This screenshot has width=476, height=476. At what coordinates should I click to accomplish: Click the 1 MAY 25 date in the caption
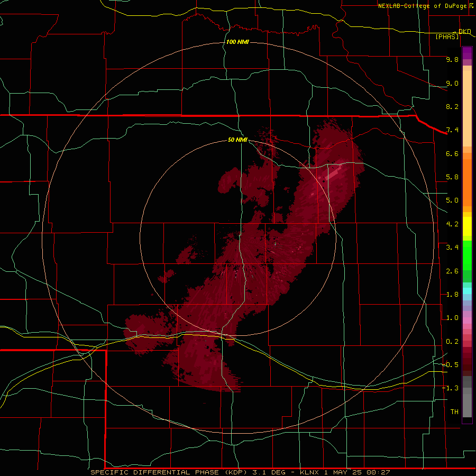pyautogui.click(x=344, y=472)
